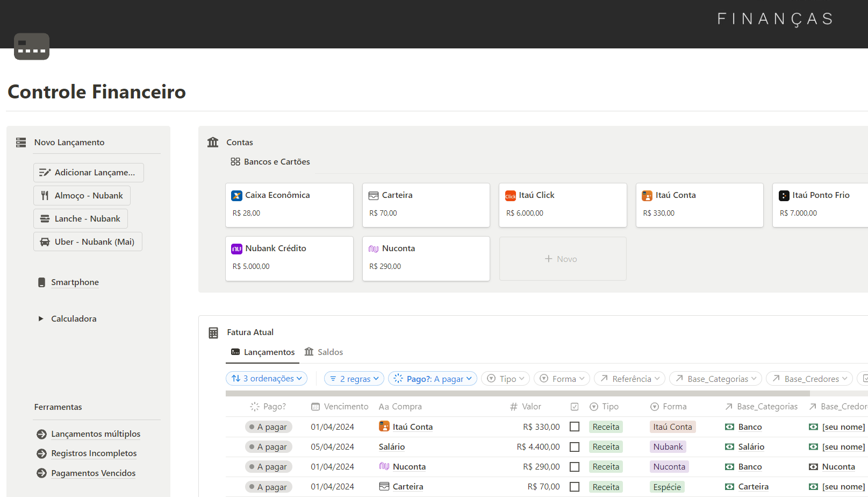Click the horizontal scrollbar above the table

pos(517,394)
